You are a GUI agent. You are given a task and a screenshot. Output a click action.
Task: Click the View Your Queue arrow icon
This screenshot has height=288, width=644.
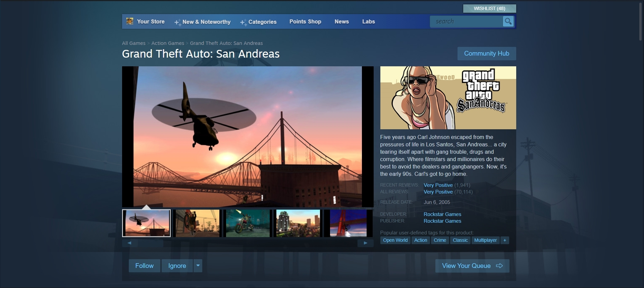tap(499, 266)
